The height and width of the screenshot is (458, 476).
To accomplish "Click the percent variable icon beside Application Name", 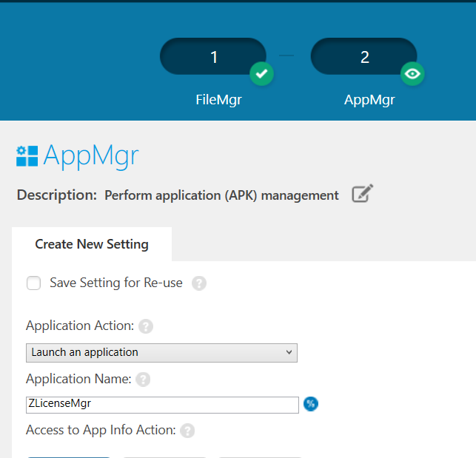I will (311, 404).
